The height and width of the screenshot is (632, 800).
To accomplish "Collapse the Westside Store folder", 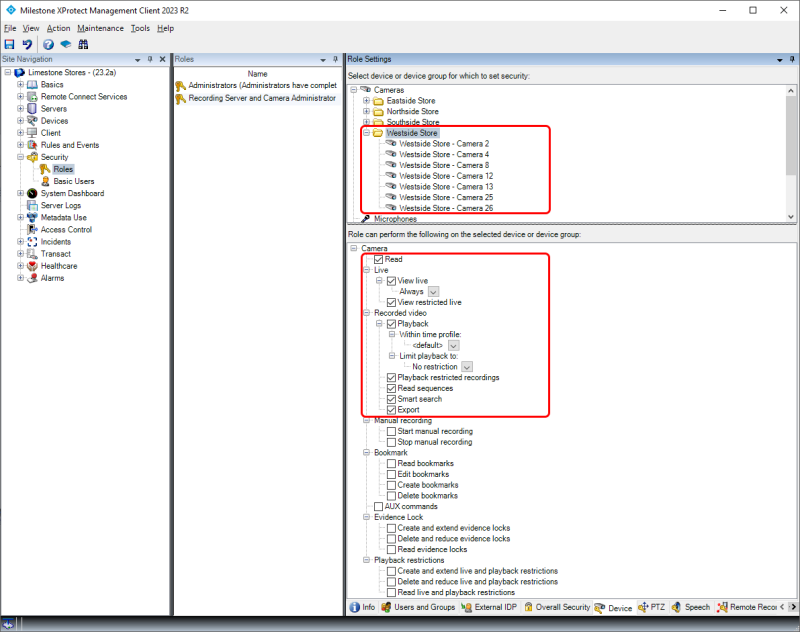I will coord(366,133).
